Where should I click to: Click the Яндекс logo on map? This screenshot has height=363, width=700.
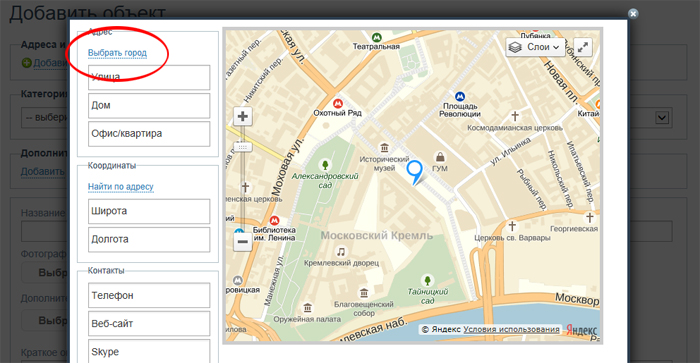(x=581, y=330)
